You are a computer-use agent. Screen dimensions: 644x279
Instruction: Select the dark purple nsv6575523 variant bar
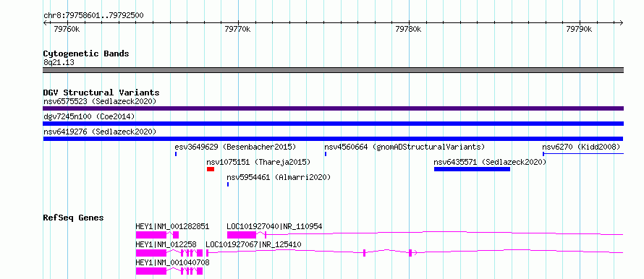(x=333, y=108)
